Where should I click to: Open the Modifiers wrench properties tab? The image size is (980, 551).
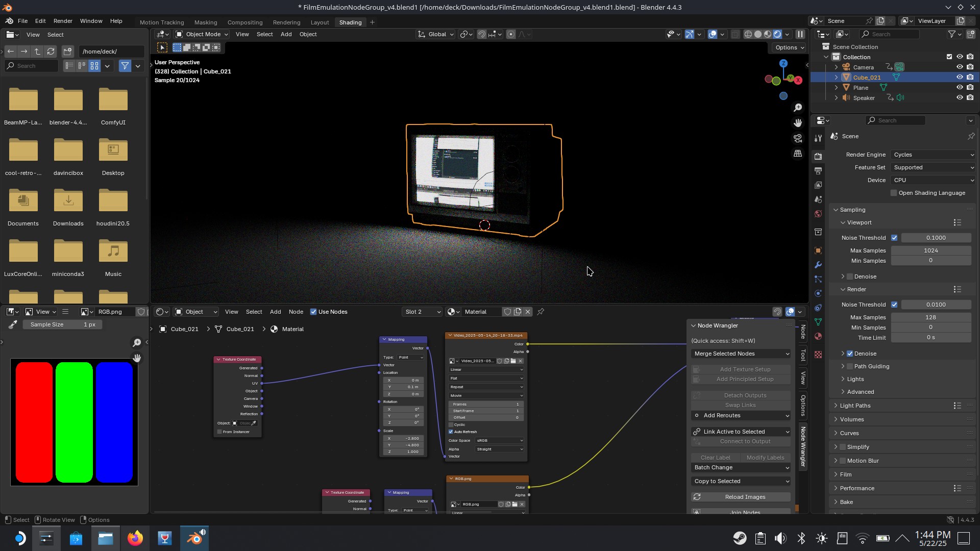tap(818, 265)
